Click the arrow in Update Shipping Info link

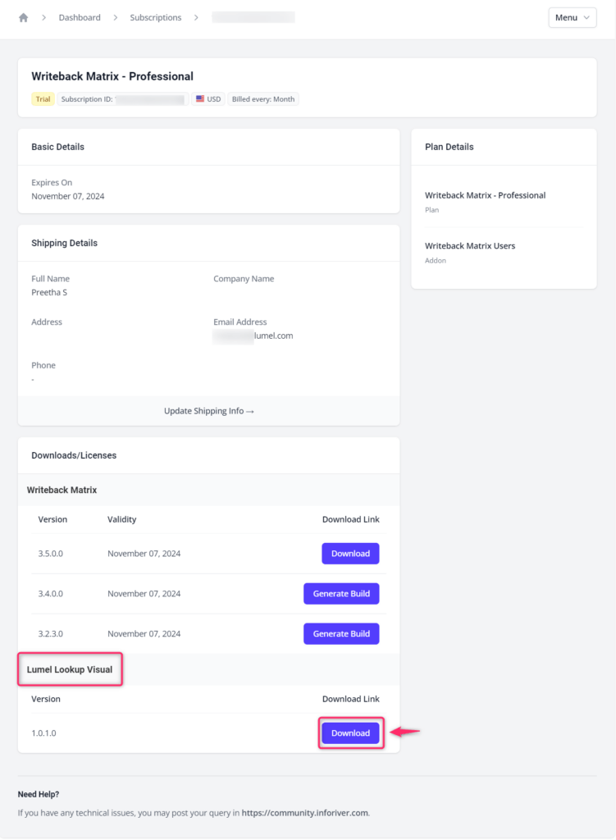(252, 410)
